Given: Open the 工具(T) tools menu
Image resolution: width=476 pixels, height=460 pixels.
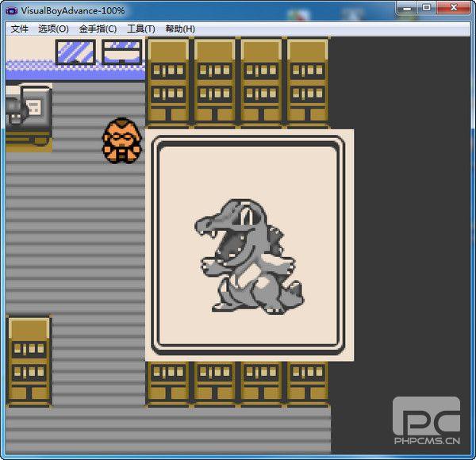Looking at the screenshot, I should pyautogui.click(x=141, y=29).
